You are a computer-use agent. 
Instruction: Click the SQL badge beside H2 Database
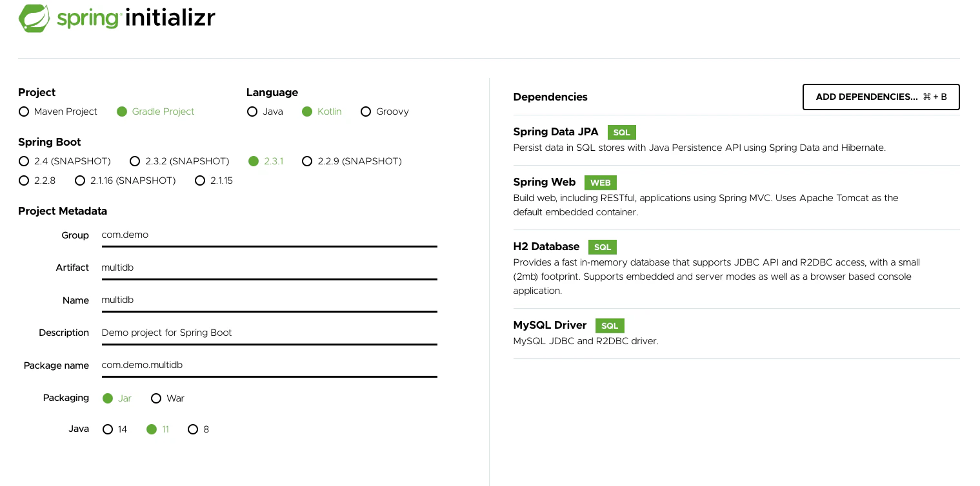tap(603, 247)
